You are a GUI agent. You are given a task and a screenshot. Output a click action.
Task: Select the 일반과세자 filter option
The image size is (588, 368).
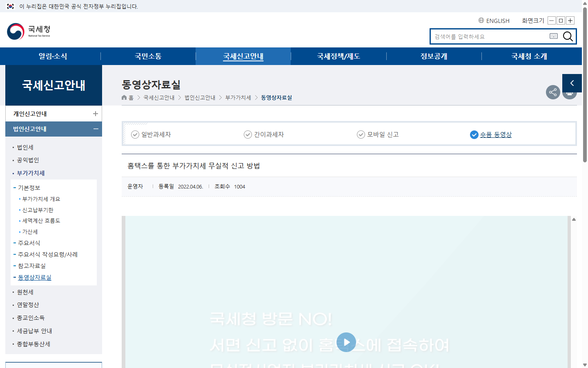(x=151, y=135)
